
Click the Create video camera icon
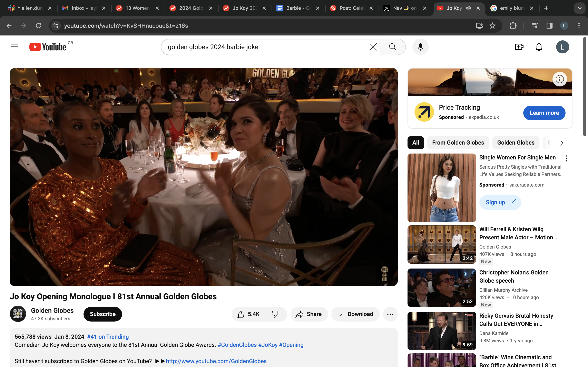519,47
